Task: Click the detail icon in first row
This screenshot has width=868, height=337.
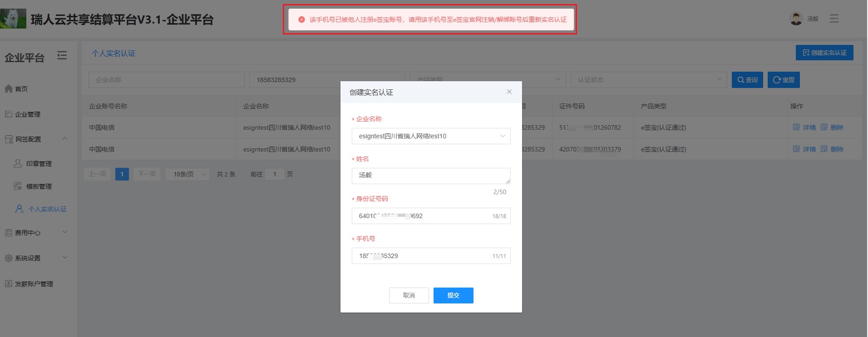Action: [796, 127]
